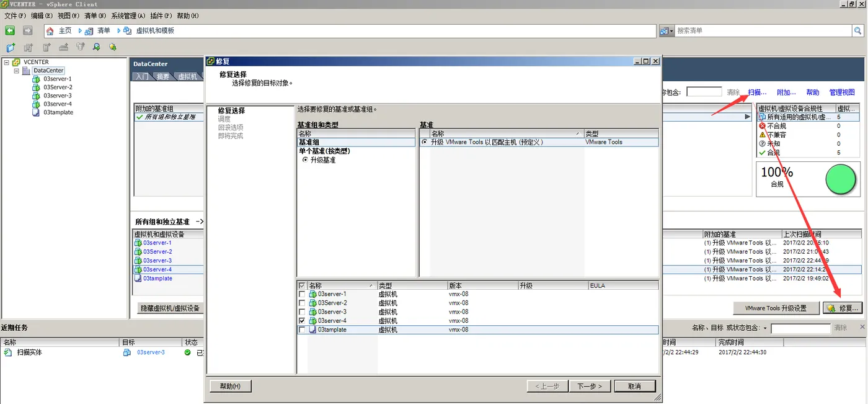Image resolution: width=868 pixels, height=404 pixels.
Task: Open the 清单(N) menu
Action: pos(95,16)
